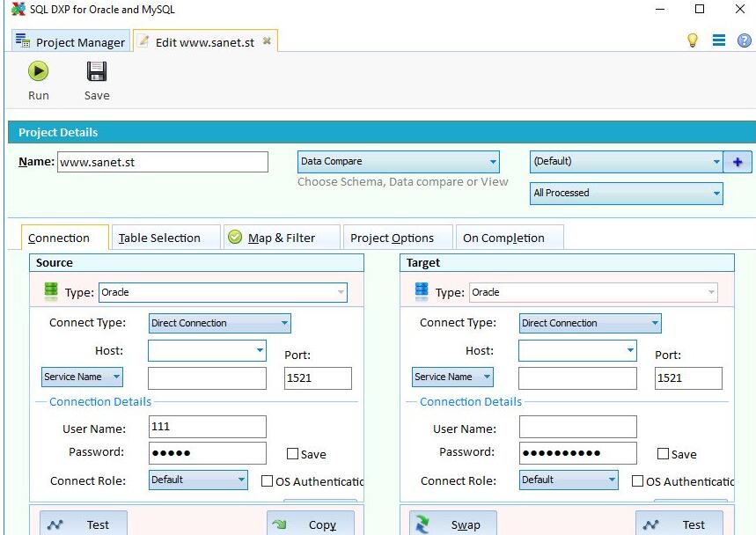Click the project Name input field
The height and width of the screenshot is (535, 756).
[x=163, y=162]
